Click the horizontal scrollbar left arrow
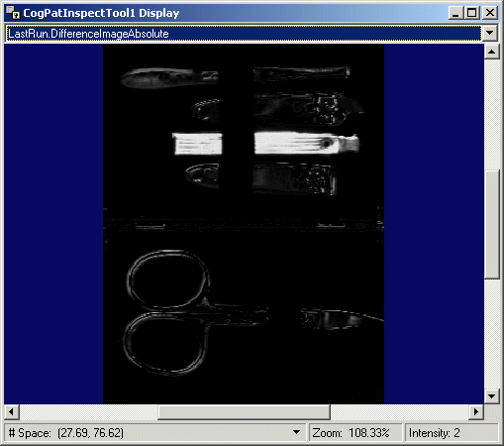Screen dimensions: 504x446 click(x=12, y=412)
